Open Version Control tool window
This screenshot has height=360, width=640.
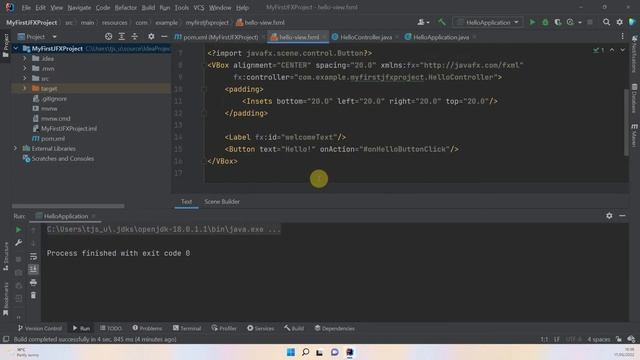pyautogui.click(x=40, y=328)
